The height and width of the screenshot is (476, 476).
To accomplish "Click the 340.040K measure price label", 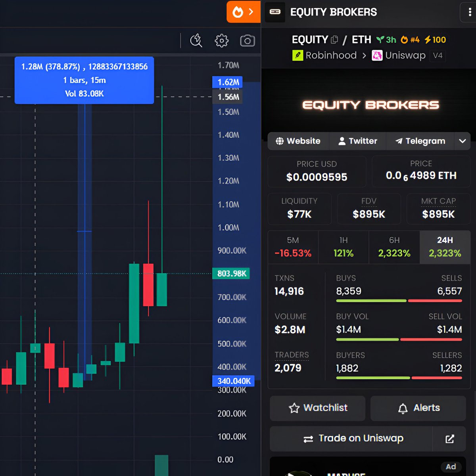I will pyautogui.click(x=233, y=381).
